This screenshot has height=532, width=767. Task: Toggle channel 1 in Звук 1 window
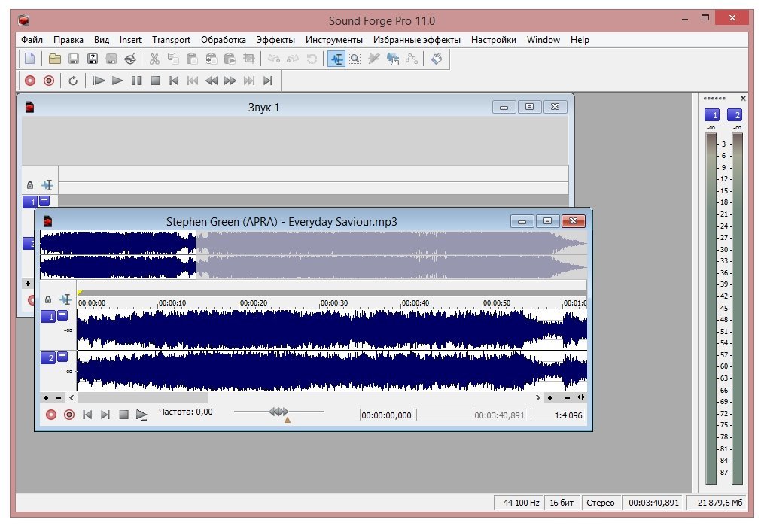30,202
